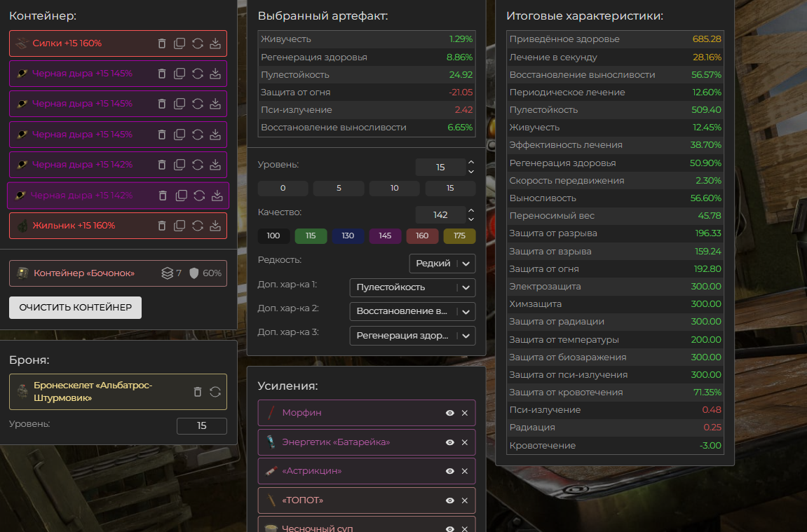Viewport: 807px width, 532px height.
Task: Hide the Энергетик «Батарейка» boost
Action: click(x=450, y=442)
